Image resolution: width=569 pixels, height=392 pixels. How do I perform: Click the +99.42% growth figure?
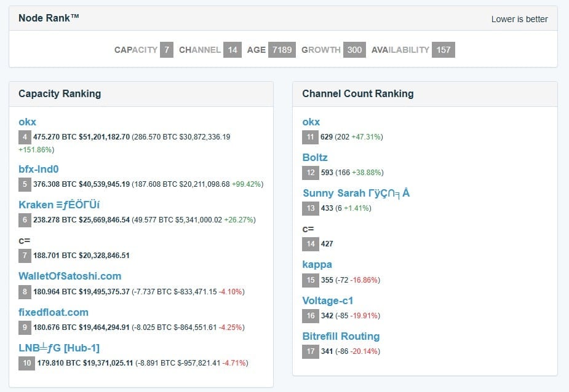pos(247,184)
